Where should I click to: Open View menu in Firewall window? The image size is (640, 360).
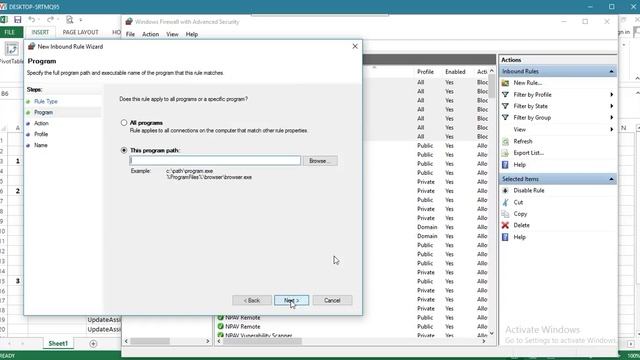[x=172, y=34]
